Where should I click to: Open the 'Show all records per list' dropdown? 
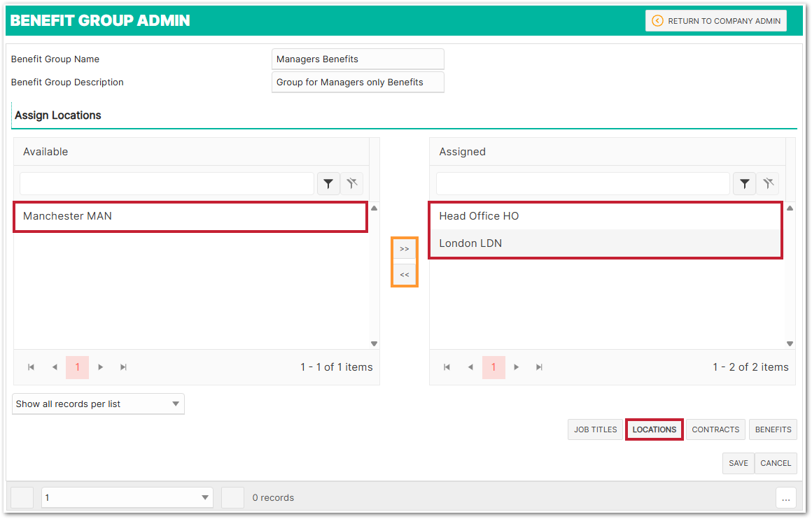tap(98, 404)
